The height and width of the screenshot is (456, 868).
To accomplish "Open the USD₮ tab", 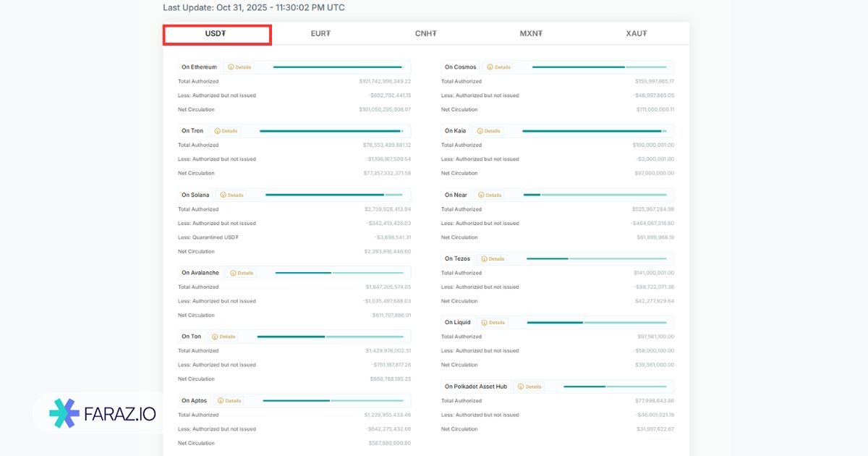I will (x=216, y=34).
